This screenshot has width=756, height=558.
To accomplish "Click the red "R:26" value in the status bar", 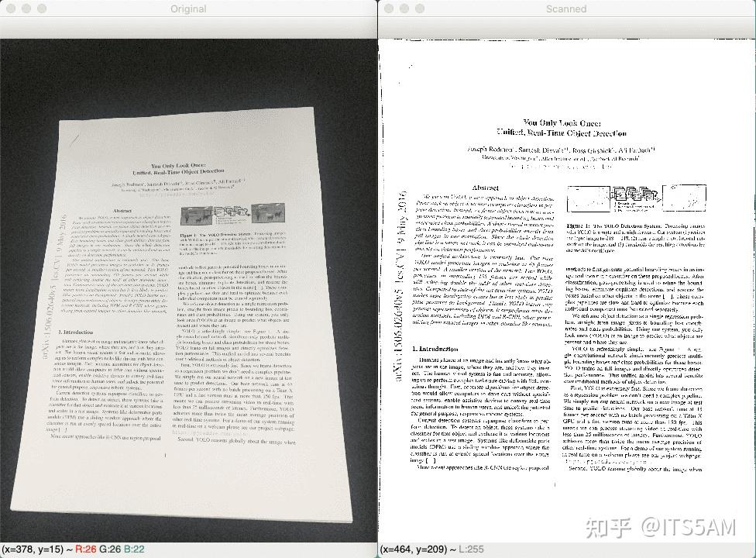I will coord(86,549).
